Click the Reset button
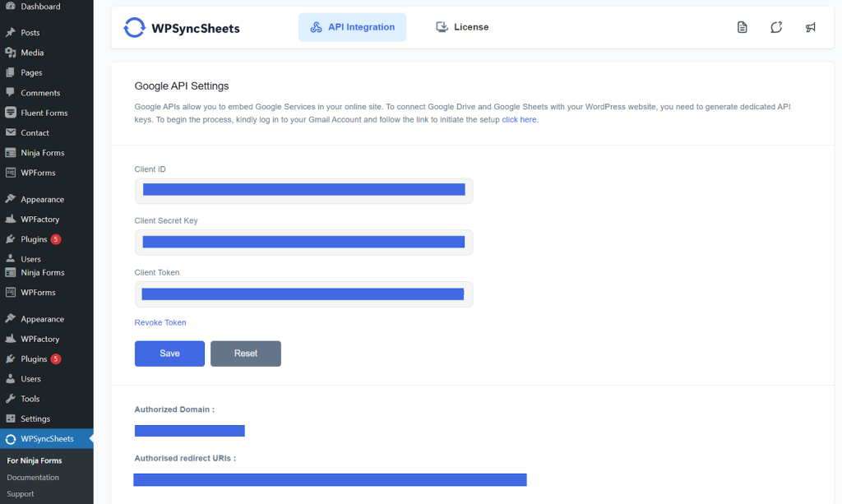 coord(245,354)
